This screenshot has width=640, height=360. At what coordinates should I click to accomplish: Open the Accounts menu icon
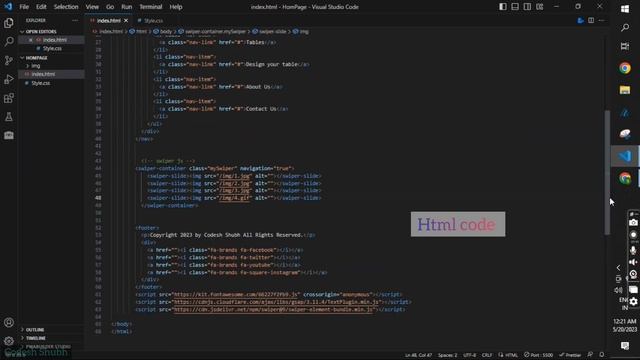pos(9,322)
